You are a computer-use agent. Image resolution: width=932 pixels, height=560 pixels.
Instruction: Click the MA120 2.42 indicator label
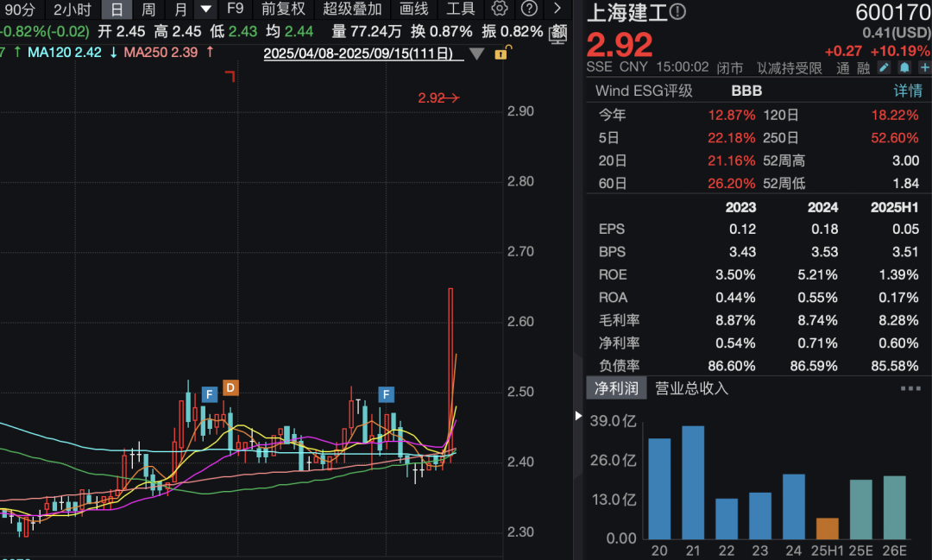(x=64, y=53)
